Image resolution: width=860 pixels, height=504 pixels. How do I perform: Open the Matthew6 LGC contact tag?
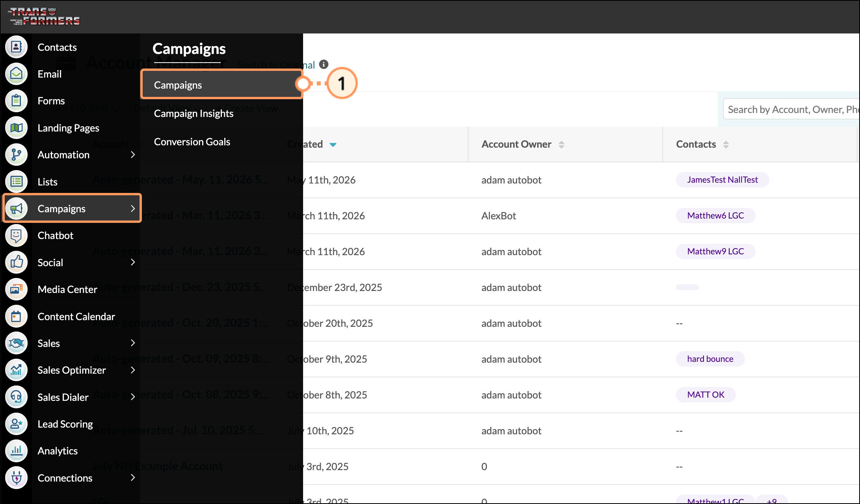pos(715,215)
